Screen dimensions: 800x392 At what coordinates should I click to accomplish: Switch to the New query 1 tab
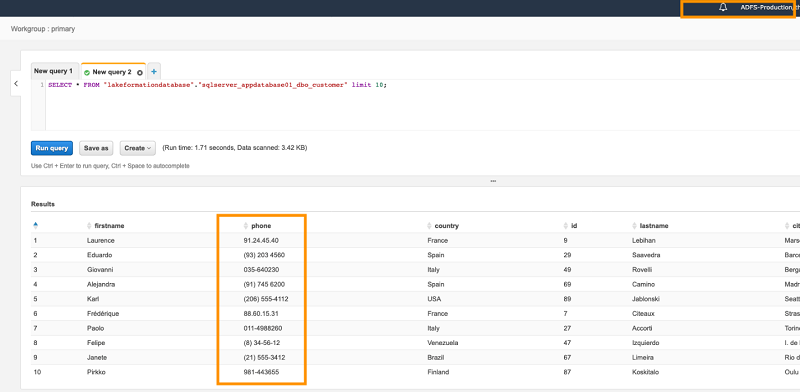pyautogui.click(x=54, y=71)
